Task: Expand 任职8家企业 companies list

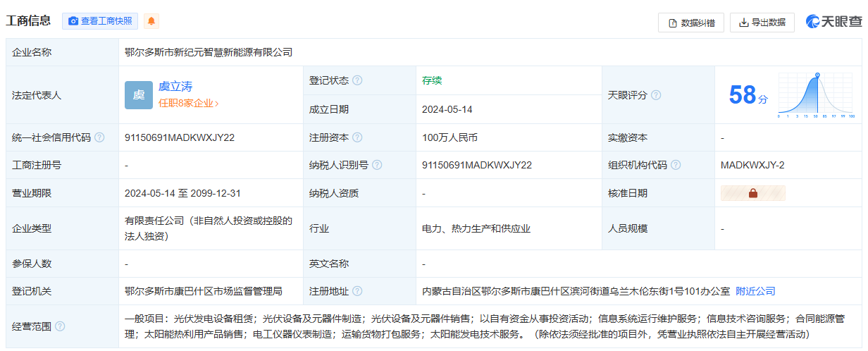Action: tap(188, 103)
